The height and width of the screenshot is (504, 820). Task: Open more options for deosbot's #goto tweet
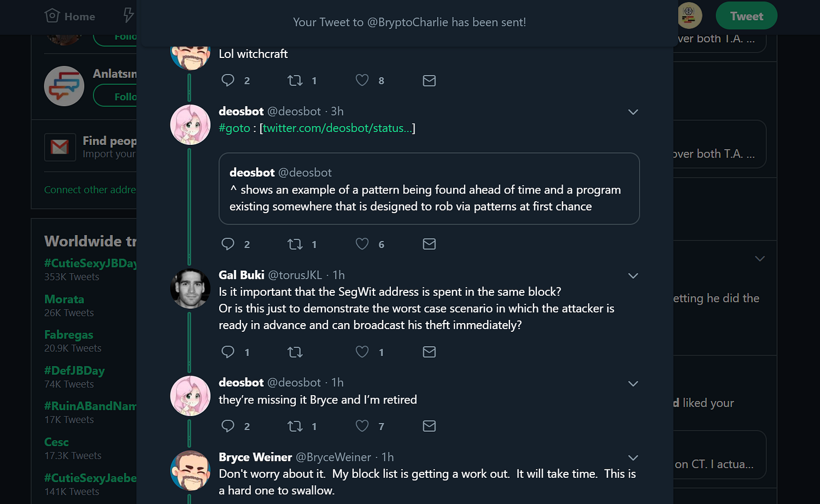633,112
